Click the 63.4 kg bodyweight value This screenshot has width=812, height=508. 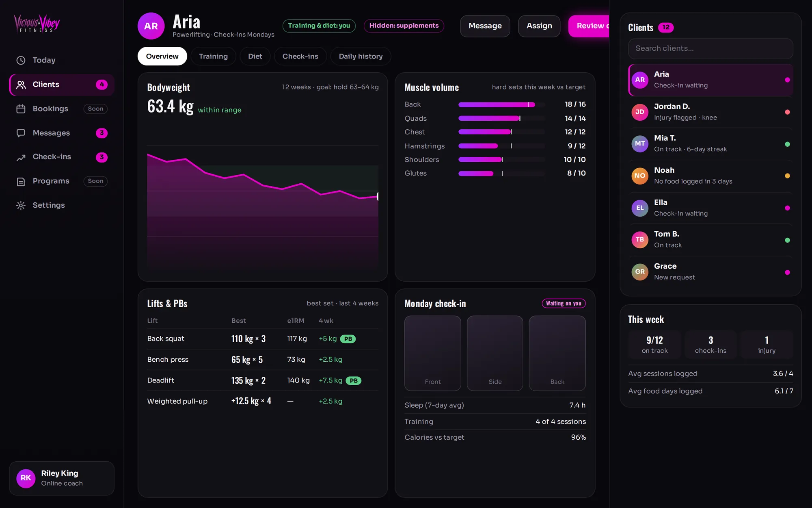(170, 106)
